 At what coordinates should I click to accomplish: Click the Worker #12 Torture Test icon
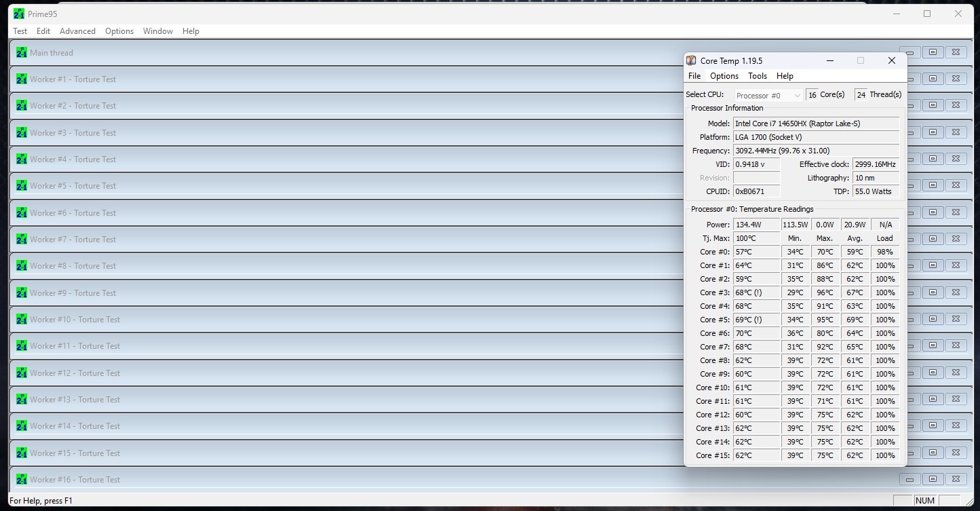point(21,373)
